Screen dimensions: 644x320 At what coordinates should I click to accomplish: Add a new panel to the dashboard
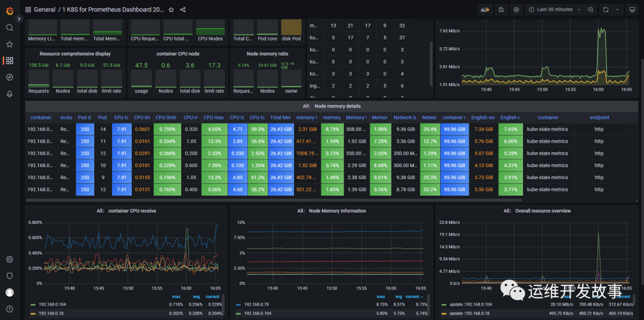485,10
